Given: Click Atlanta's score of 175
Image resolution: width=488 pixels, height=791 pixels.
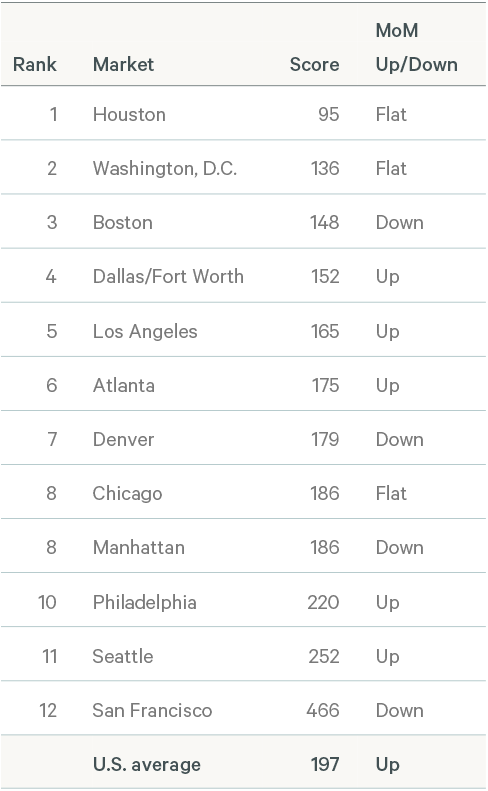Looking at the screenshot, I should [326, 385].
